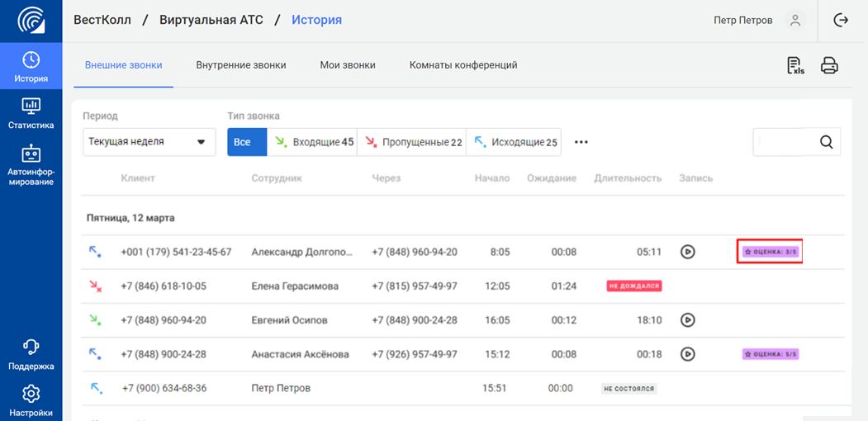
Task: Click client number +7 (900) 634-68-36
Action: 164,388
